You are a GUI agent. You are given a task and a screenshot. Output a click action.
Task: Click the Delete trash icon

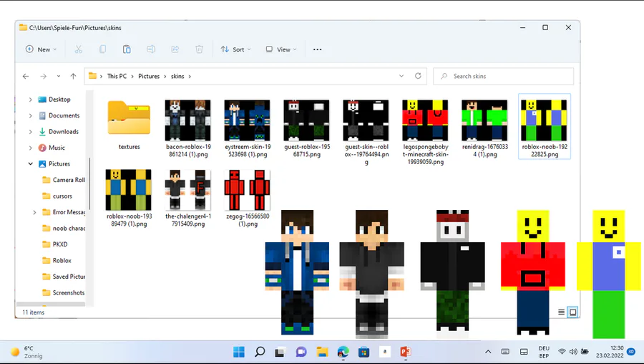point(199,49)
